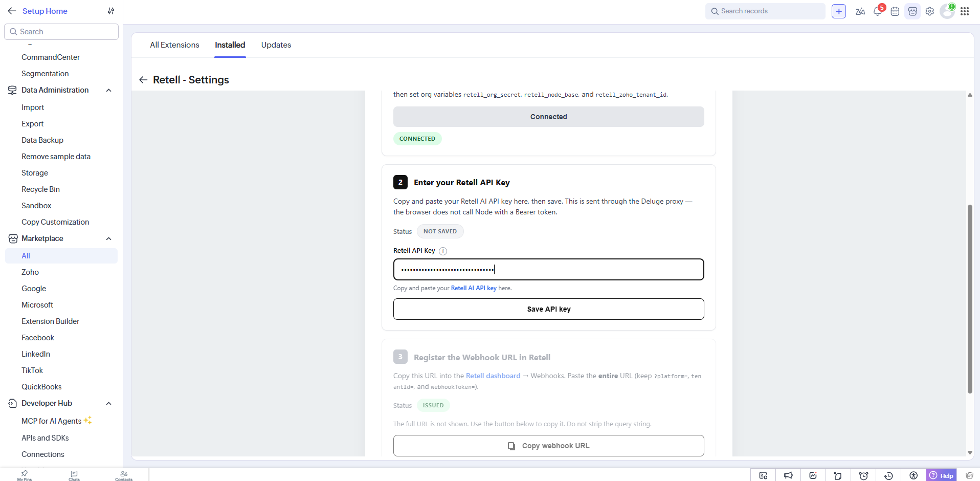Open Data Backup in the sidebar
980x481 pixels.
click(42, 140)
